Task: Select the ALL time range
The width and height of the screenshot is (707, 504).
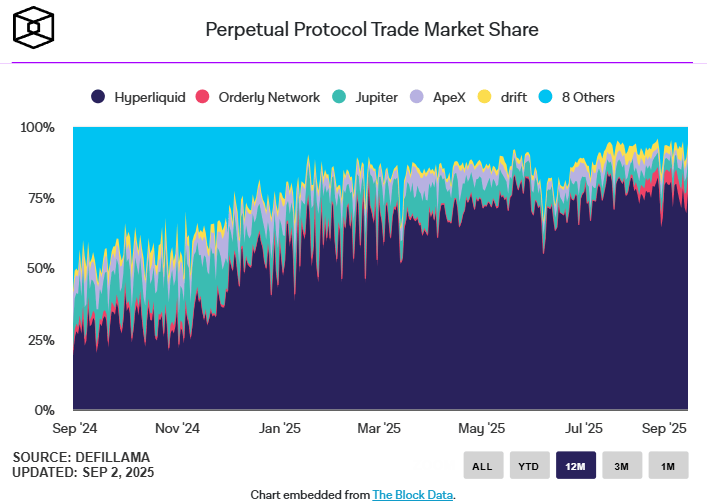Action: tap(483, 465)
